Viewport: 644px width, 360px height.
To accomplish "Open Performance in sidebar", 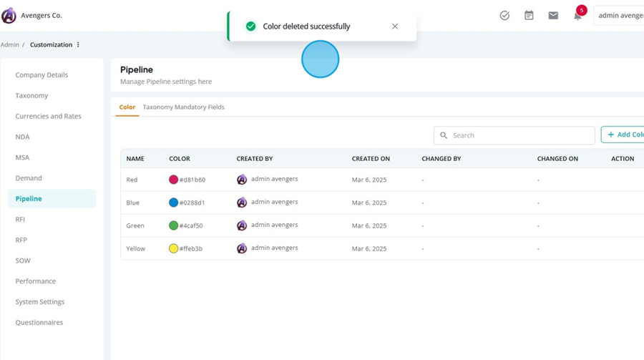I will [x=35, y=281].
